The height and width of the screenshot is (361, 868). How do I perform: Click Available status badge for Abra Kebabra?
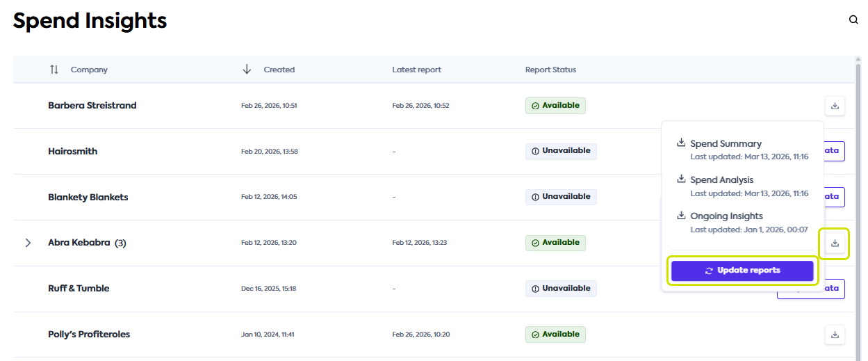555,243
